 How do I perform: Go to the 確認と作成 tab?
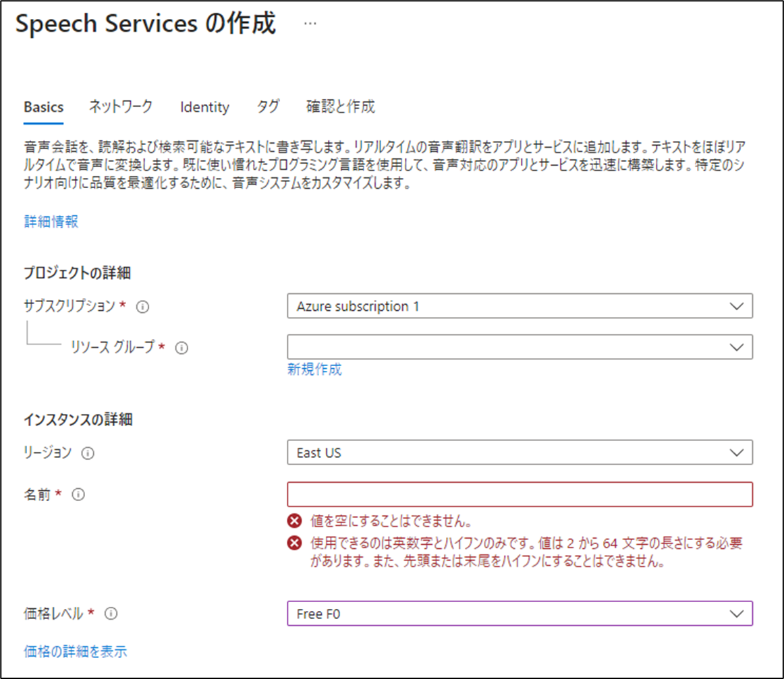pyautogui.click(x=341, y=107)
